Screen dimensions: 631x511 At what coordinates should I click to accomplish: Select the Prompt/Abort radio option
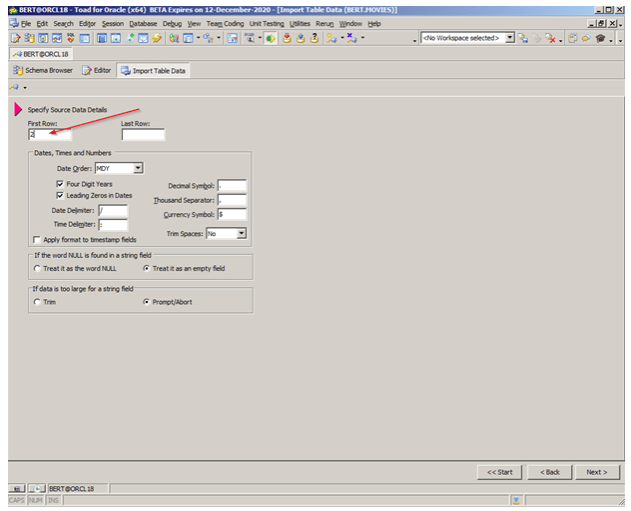pos(146,302)
